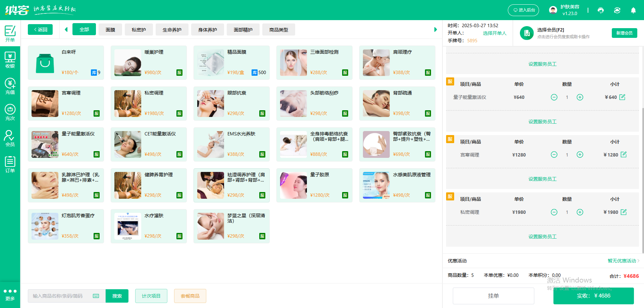Add CET能量激活仪 service card
The width and height of the screenshot is (644, 308).
pyautogui.click(x=149, y=144)
